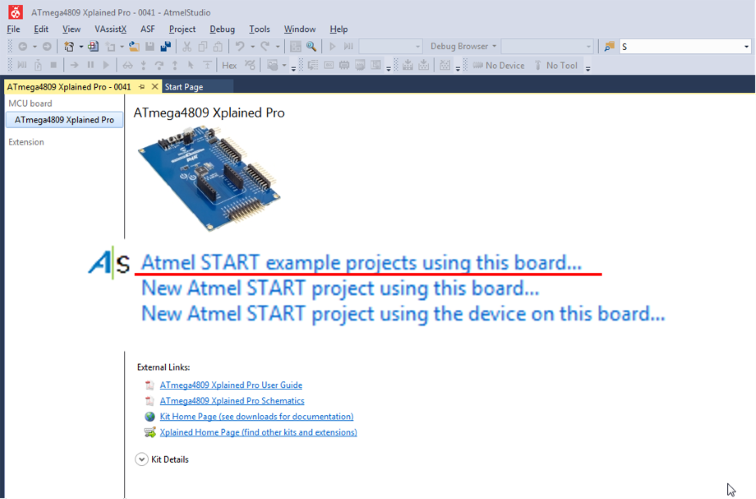756x499 pixels.
Task: Click the Stop Debugging square icon
Action: pos(54,65)
